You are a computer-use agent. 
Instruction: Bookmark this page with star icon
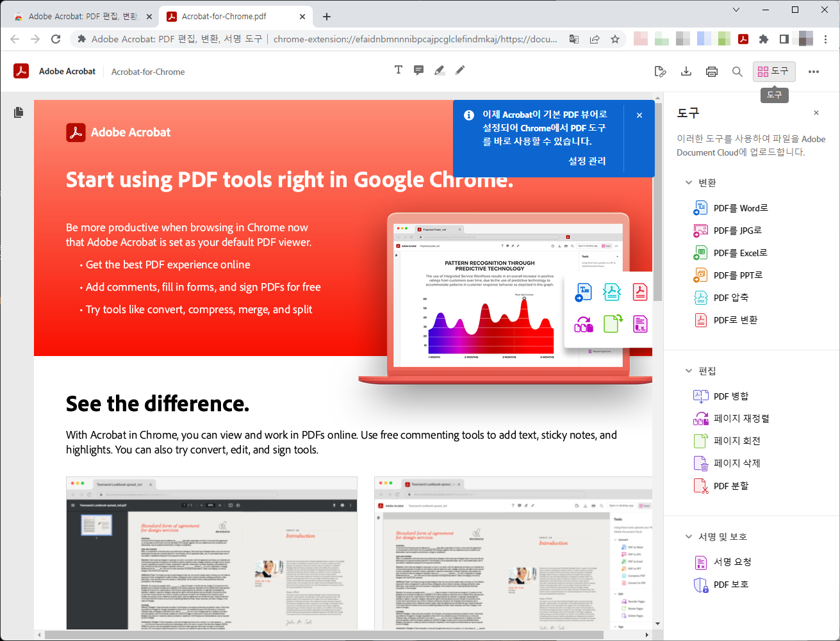[x=615, y=39]
